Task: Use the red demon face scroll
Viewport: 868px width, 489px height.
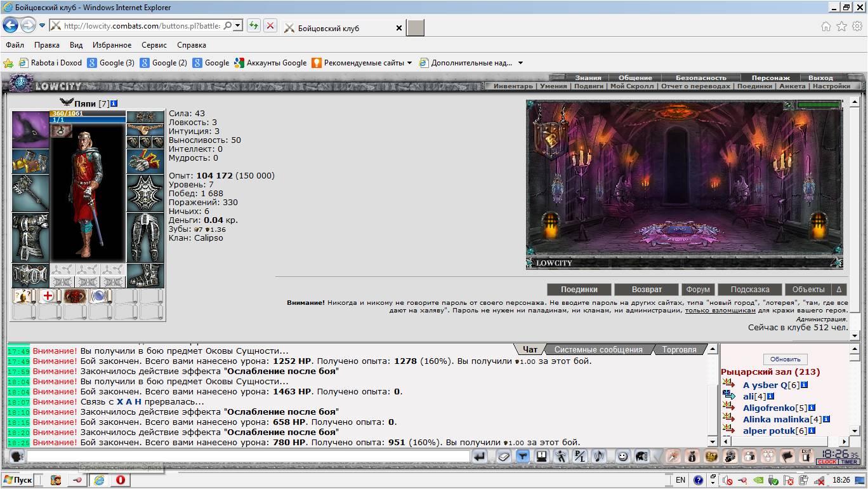Action: point(75,296)
